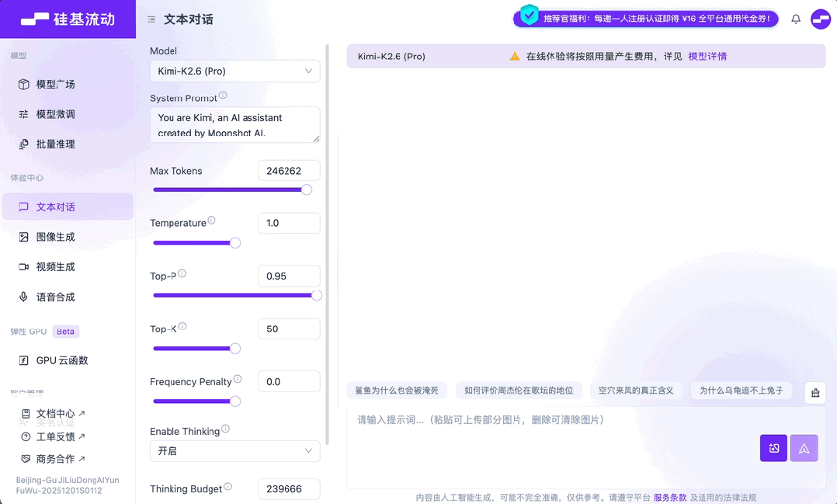Click the Top-K slider handle
The width and height of the screenshot is (837, 504).
pyautogui.click(x=234, y=349)
